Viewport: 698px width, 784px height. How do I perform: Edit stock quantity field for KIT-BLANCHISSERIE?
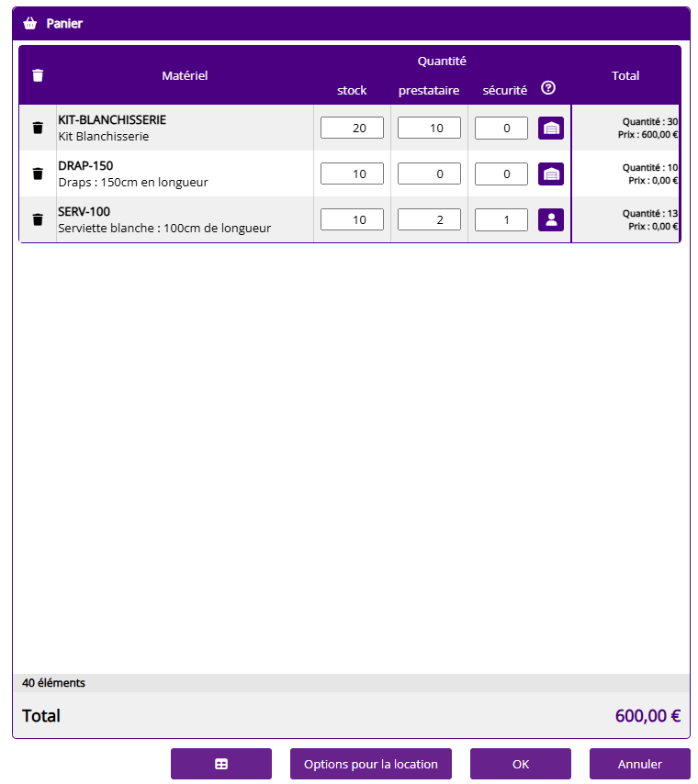352,129
